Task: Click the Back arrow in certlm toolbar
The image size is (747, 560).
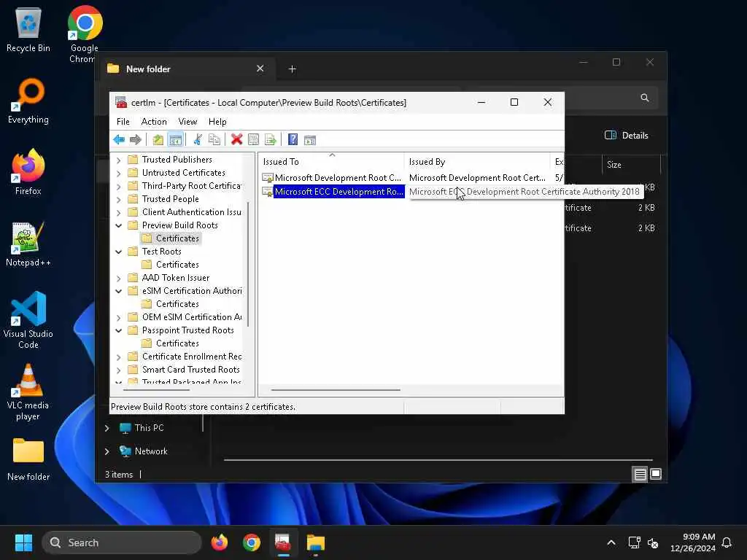Action: pyautogui.click(x=119, y=139)
